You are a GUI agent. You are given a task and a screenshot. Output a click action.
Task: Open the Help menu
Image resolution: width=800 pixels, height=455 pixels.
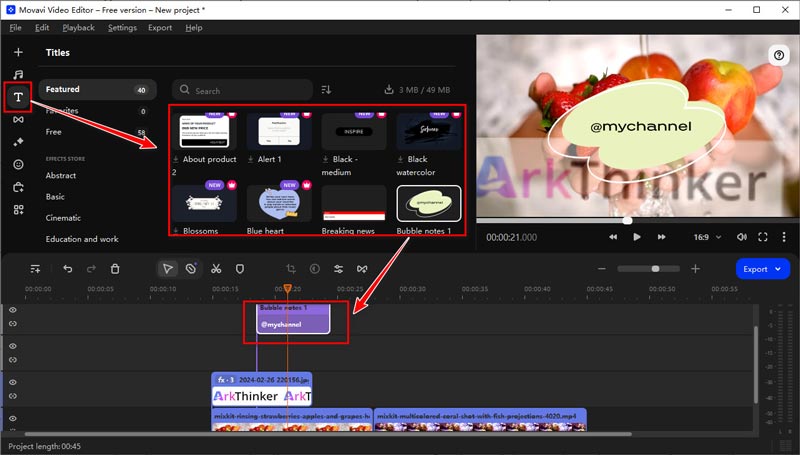point(194,28)
